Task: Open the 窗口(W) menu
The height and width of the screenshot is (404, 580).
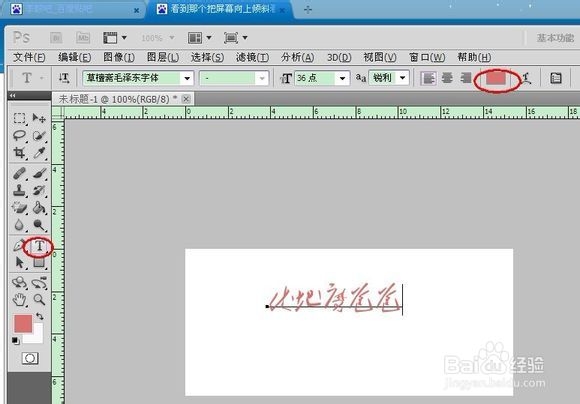Action: tap(427, 57)
